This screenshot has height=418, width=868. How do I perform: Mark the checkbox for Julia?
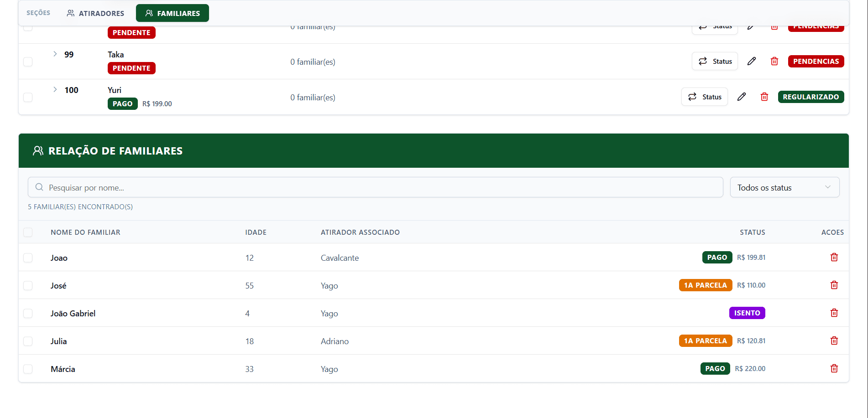[28, 341]
